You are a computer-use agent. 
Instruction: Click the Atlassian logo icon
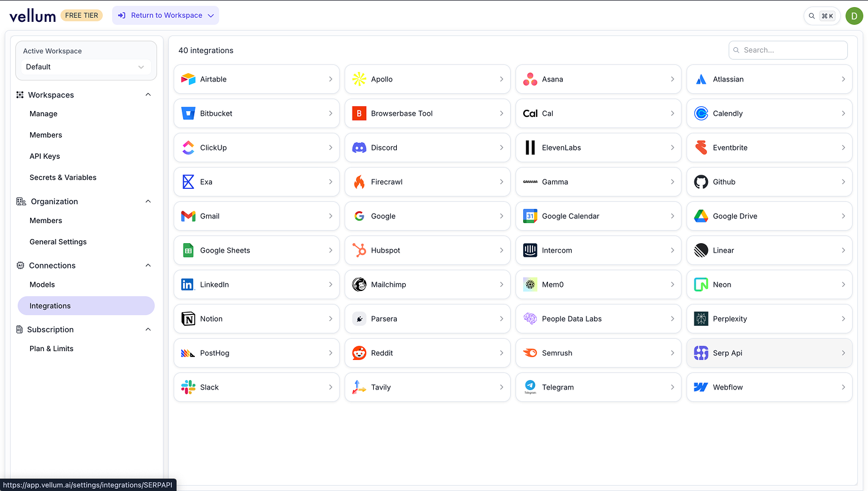[x=701, y=79]
